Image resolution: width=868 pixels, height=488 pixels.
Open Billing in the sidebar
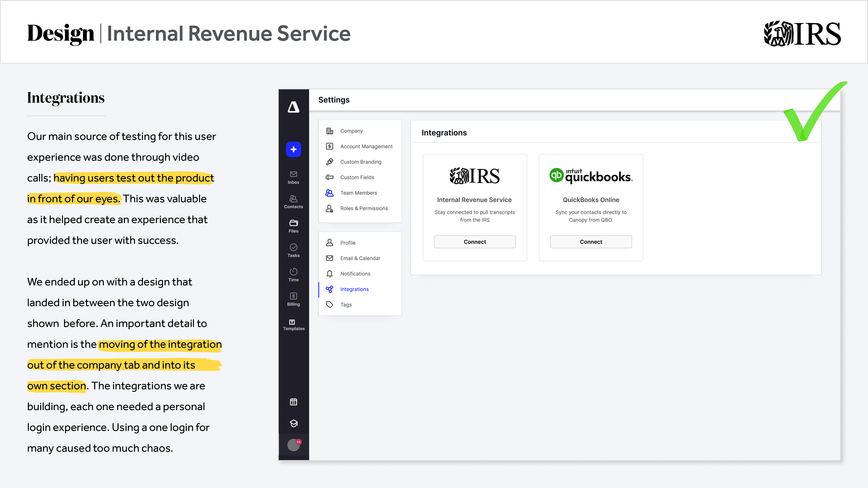coord(293,299)
